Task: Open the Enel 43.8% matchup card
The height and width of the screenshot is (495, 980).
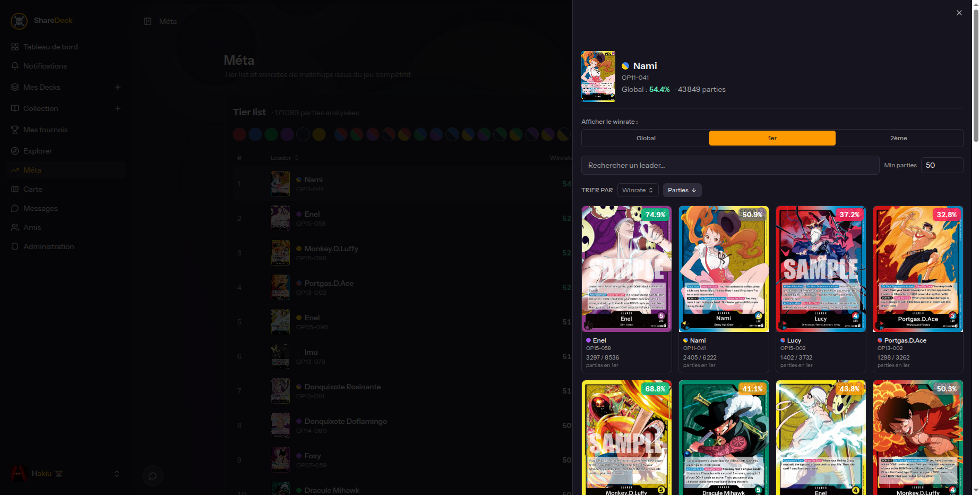Action: click(821, 438)
